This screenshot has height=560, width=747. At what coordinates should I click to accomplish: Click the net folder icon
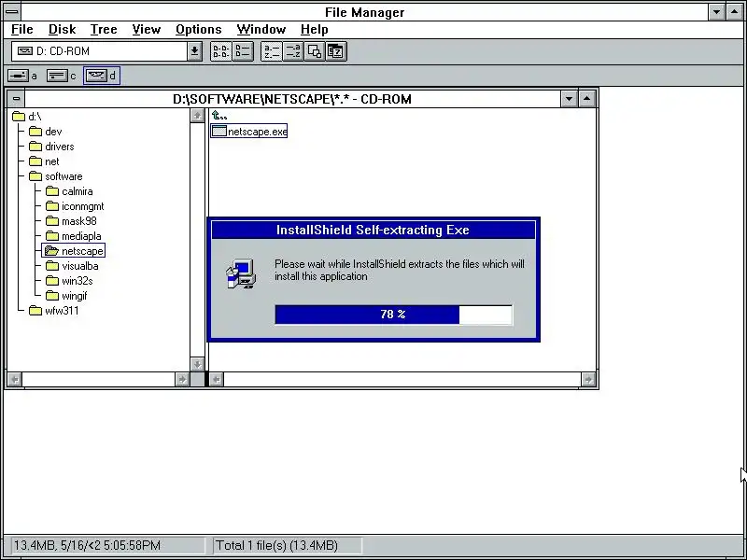(35, 161)
